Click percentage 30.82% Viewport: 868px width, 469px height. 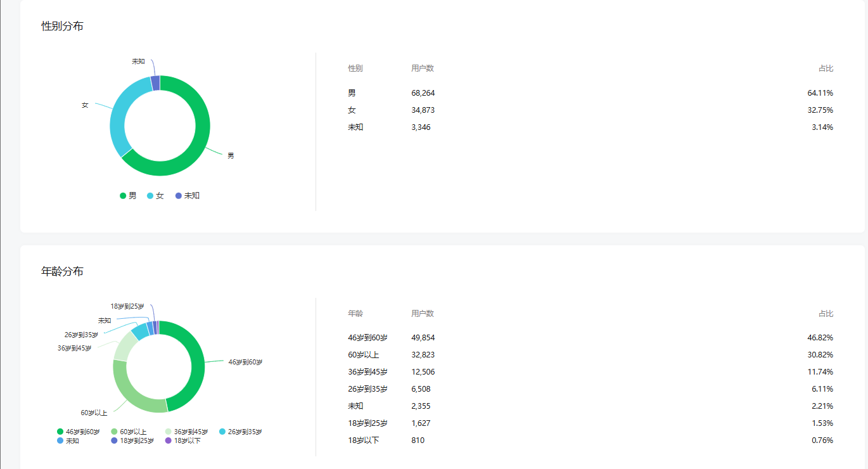click(x=820, y=355)
